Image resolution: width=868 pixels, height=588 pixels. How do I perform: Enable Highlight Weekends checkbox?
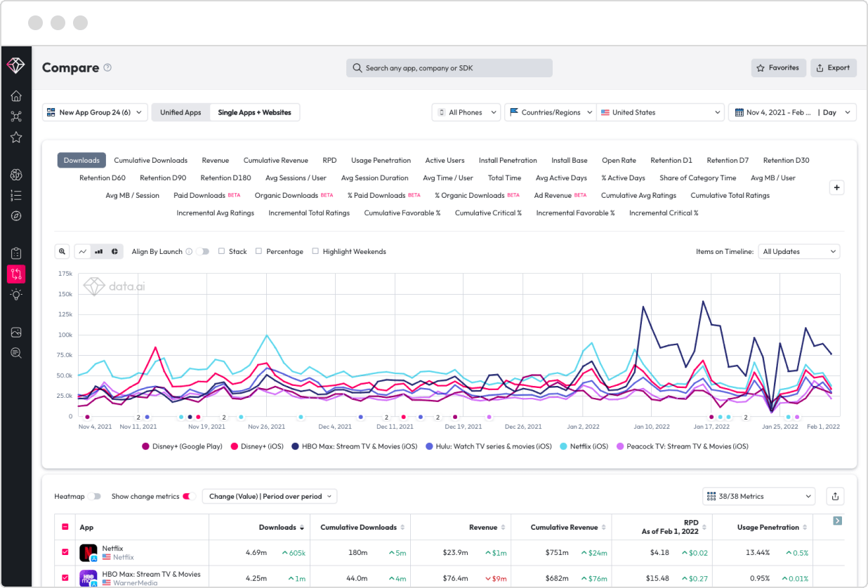coord(315,251)
